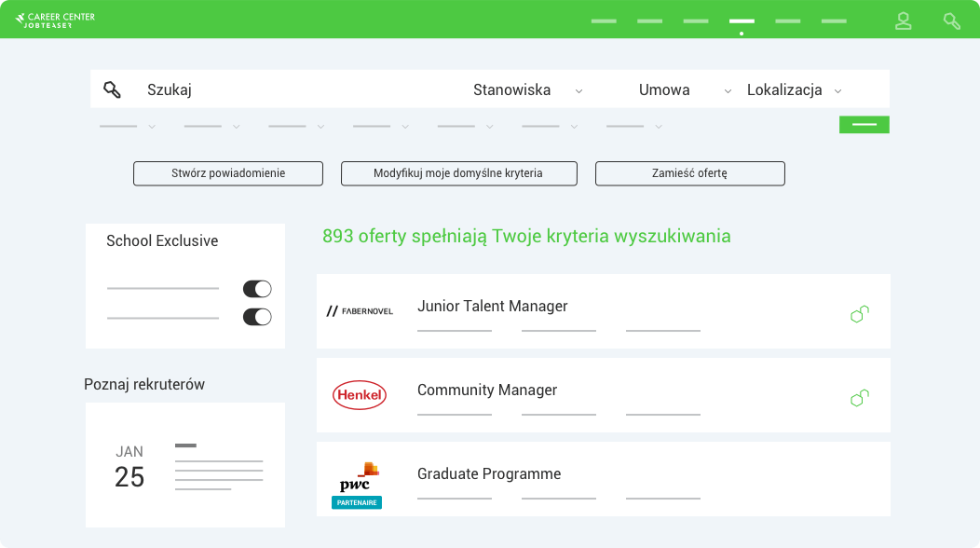Click the Fabernovel company logo
980x548 pixels.
(360, 311)
